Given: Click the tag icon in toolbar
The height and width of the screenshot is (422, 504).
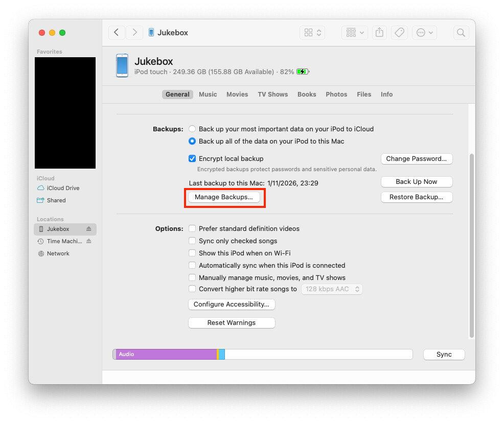Looking at the screenshot, I should click(x=399, y=33).
